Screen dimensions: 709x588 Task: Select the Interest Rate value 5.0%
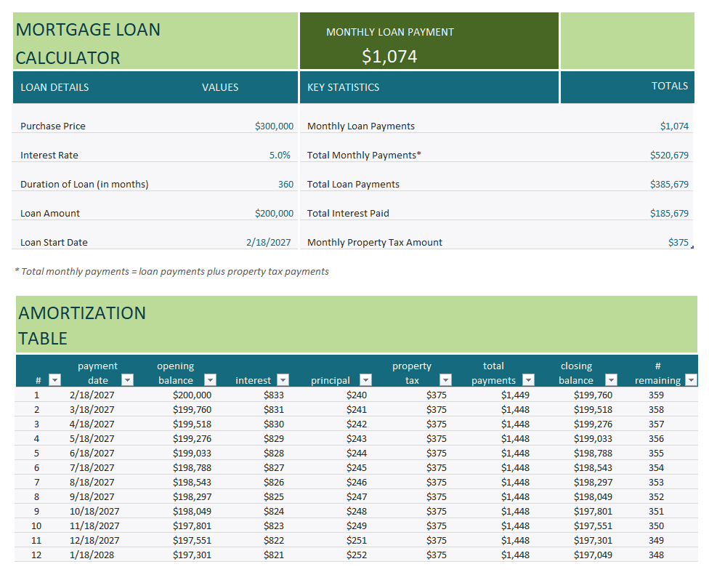pyautogui.click(x=280, y=155)
